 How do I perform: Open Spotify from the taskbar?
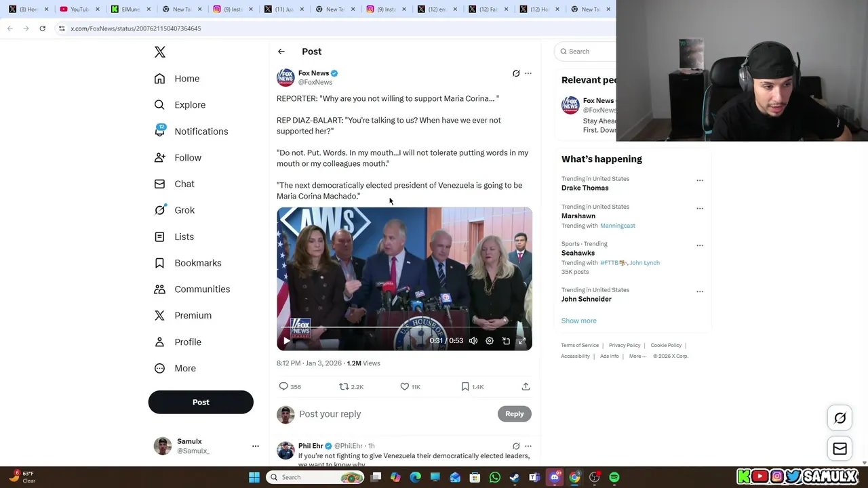(x=614, y=477)
